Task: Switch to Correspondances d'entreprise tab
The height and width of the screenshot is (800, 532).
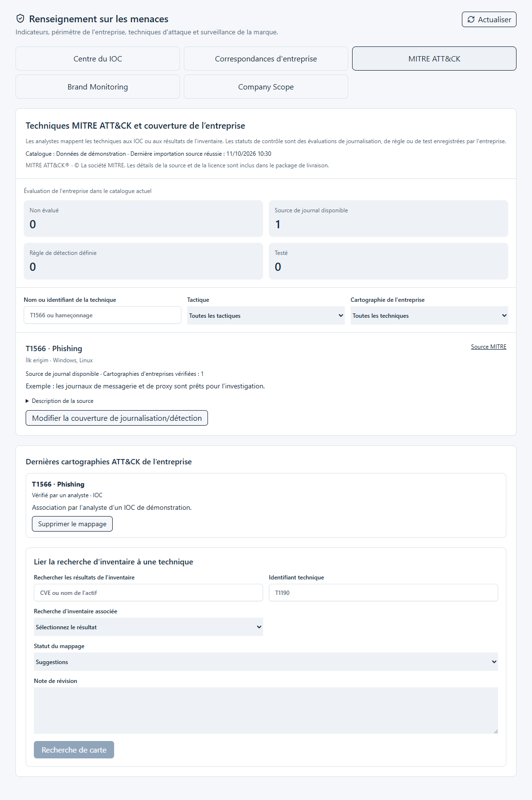Action: 266,59
